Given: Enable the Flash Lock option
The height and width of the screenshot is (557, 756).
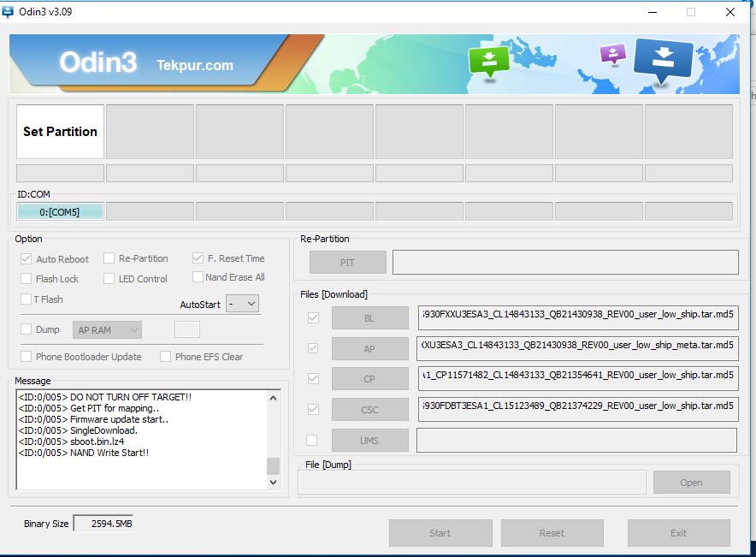Looking at the screenshot, I should click(26, 279).
